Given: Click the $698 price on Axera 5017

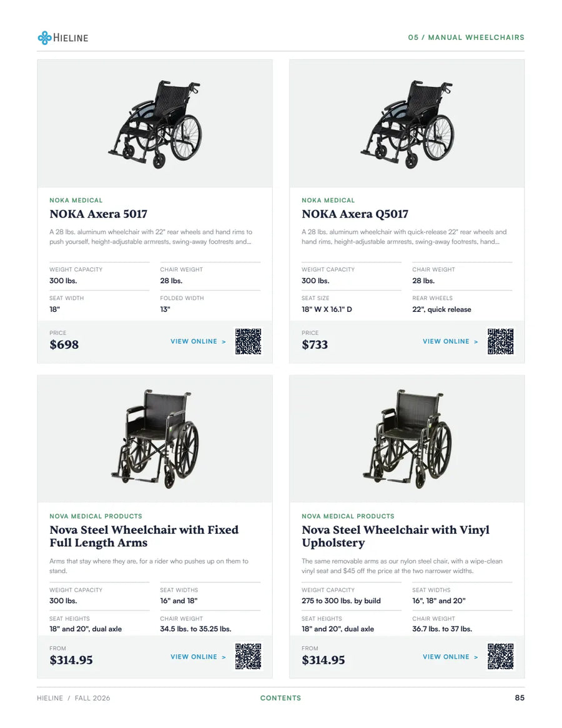Looking at the screenshot, I should coord(64,344).
